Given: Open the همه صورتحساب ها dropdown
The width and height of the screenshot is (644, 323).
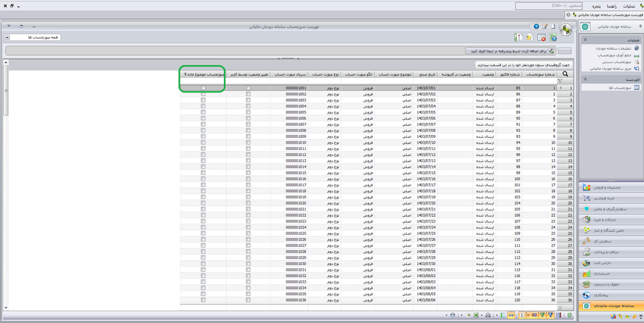Looking at the screenshot, I should (x=8, y=37).
